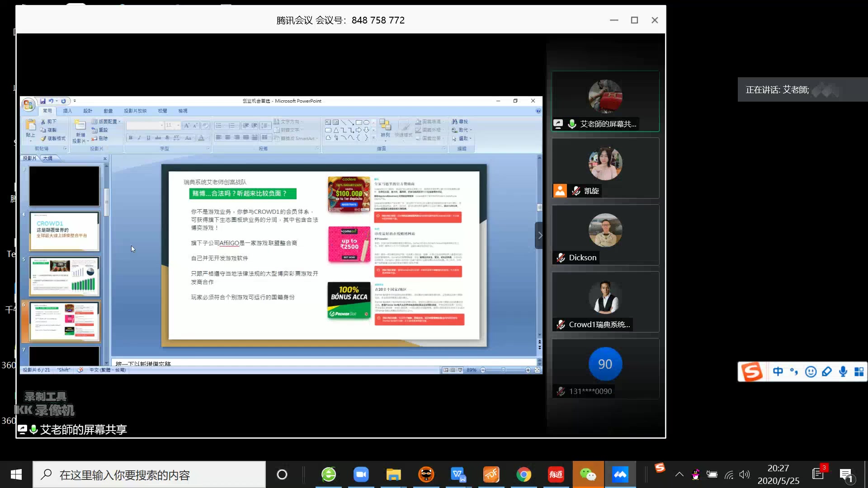Open the 動畫 ribbon tab
868x488 pixels.
point(108,111)
